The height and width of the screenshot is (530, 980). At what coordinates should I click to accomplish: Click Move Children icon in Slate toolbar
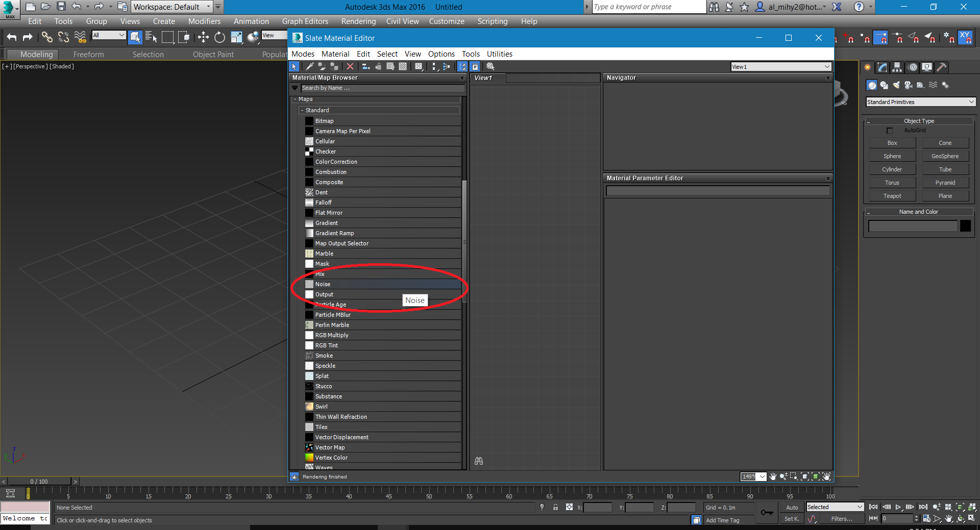(x=365, y=66)
